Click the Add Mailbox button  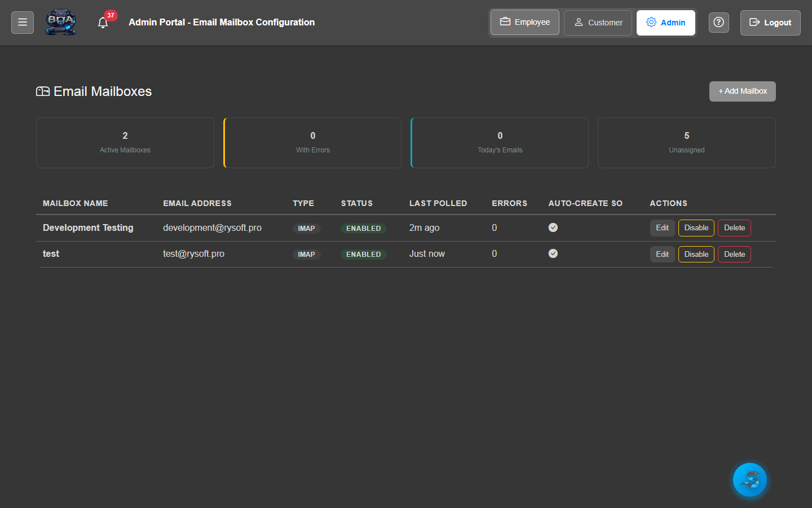coord(742,91)
